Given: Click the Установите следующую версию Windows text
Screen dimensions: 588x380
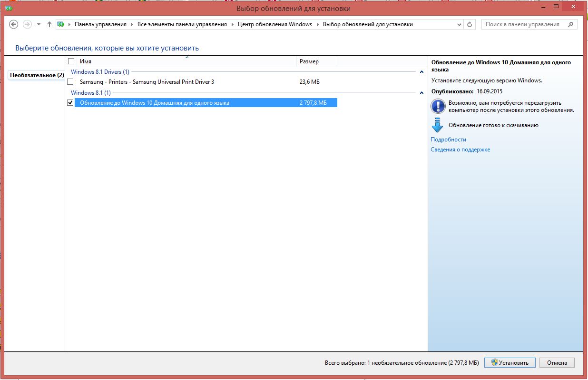Looking at the screenshot, I should tap(486, 80).
